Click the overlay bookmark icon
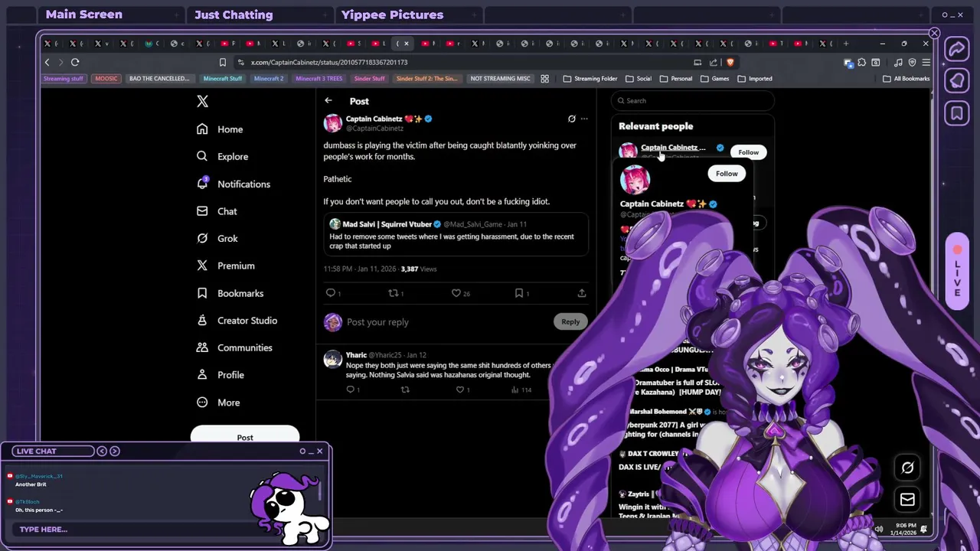980x551 pixels. click(957, 114)
